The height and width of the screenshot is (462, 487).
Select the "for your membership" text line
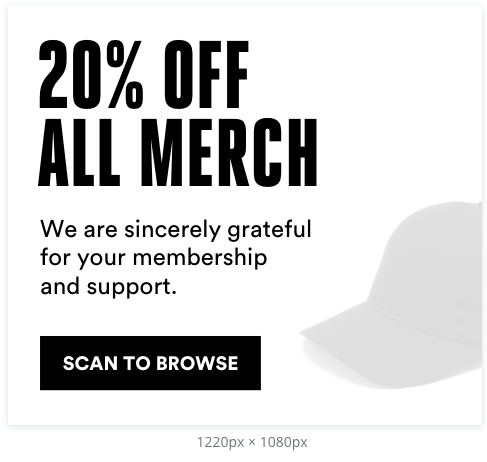154,258
